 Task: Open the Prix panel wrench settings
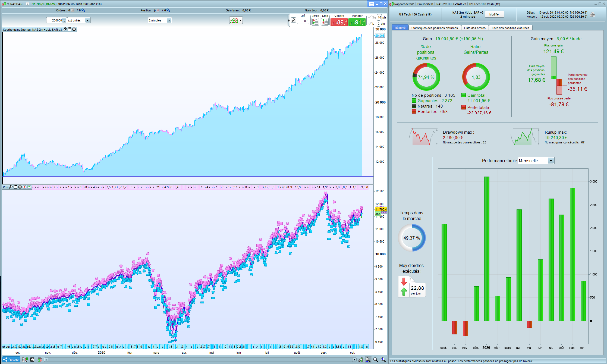[11, 187]
